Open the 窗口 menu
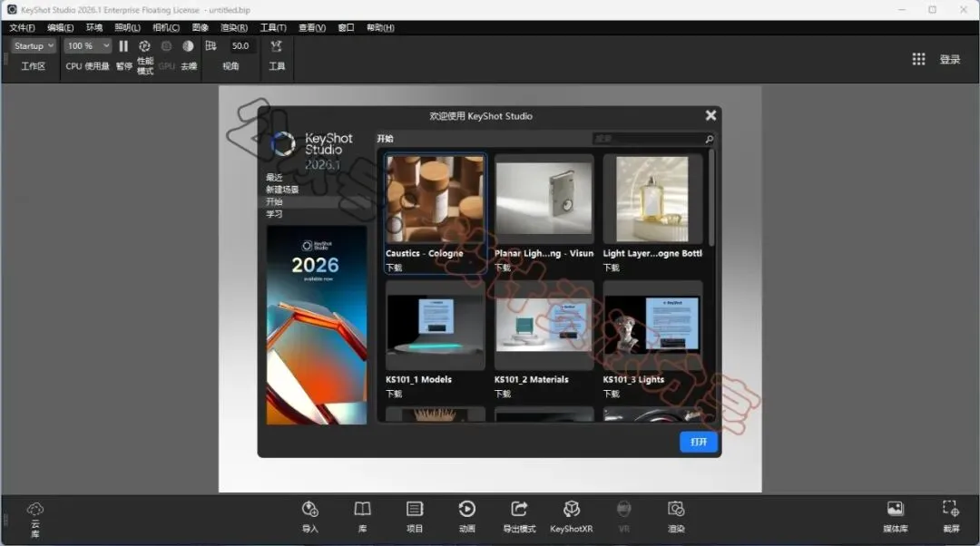 (347, 27)
